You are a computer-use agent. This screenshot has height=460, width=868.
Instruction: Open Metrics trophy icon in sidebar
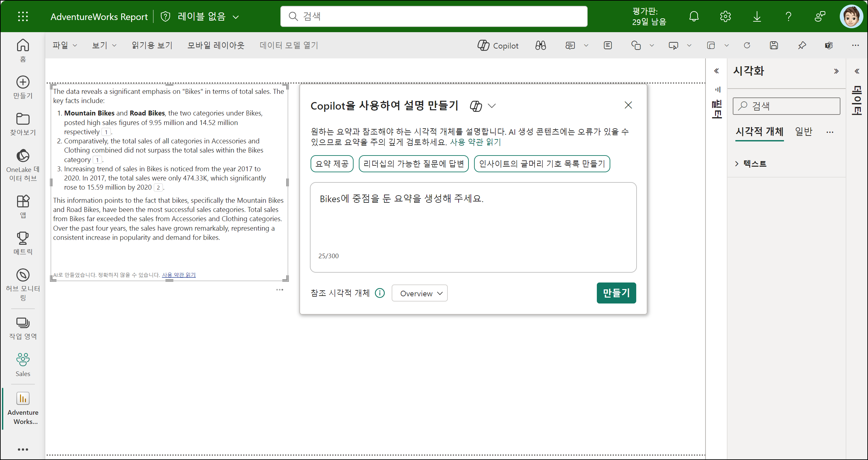click(23, 243)
